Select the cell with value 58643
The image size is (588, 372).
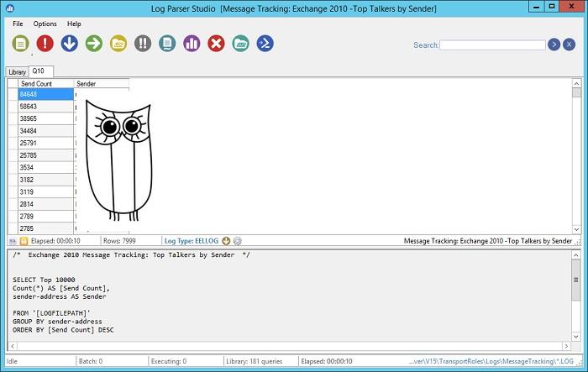point(45,107)
